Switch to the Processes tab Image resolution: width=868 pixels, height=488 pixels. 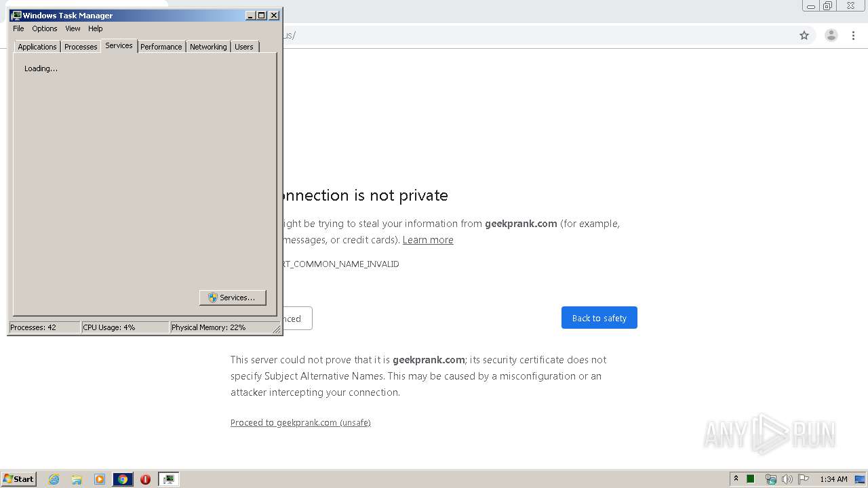(x=81, y=47)
